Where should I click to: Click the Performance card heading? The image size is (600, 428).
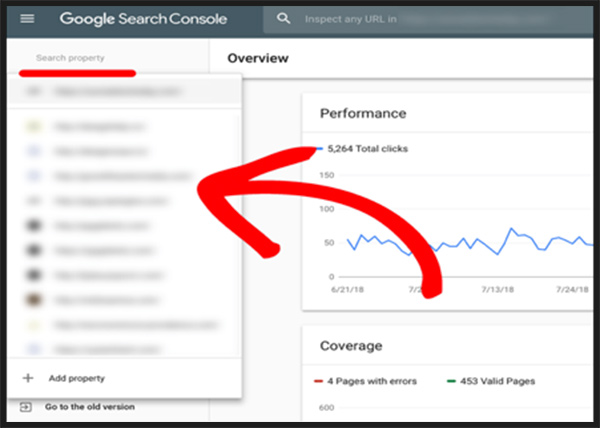pyautogui.click(x=363, y=113)
